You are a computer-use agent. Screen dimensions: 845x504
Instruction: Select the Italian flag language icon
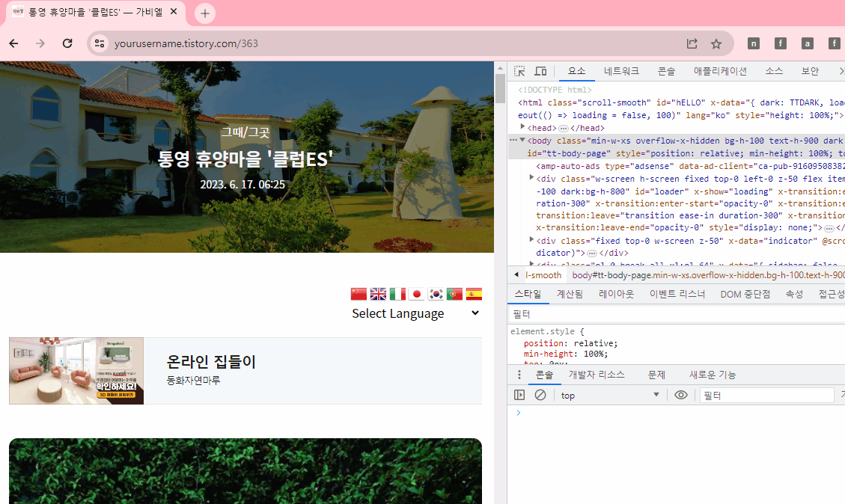point(397,293)
